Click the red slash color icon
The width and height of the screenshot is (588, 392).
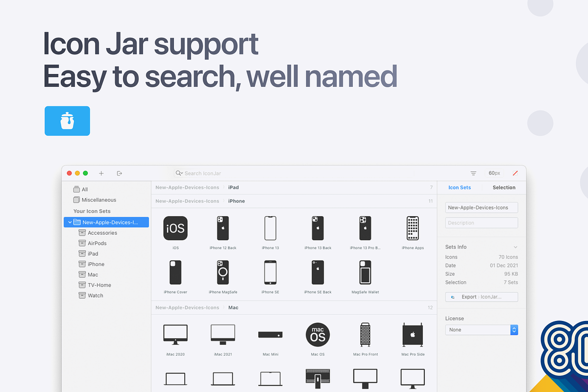coord(515,173)
